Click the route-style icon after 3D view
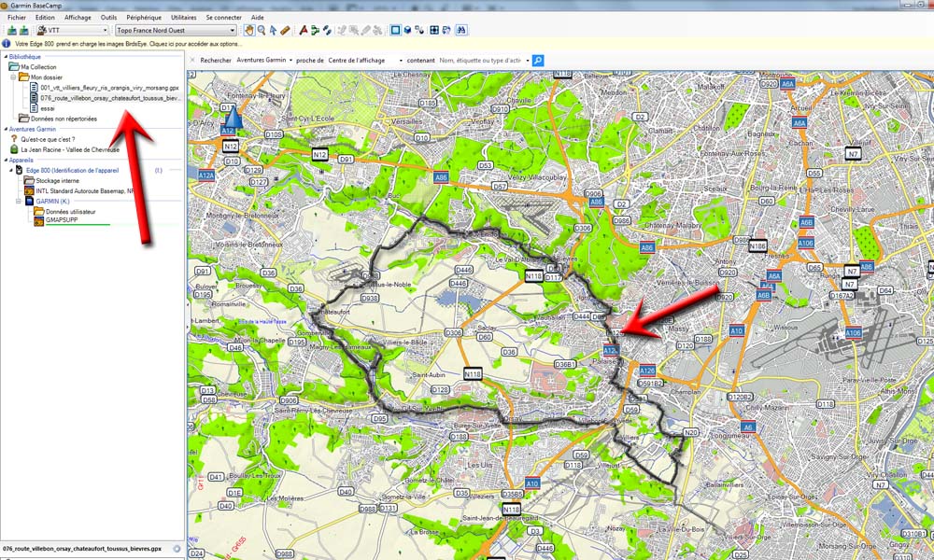This screenshot has width=934, height=560. pyautogui.click(x=419, y=31)
